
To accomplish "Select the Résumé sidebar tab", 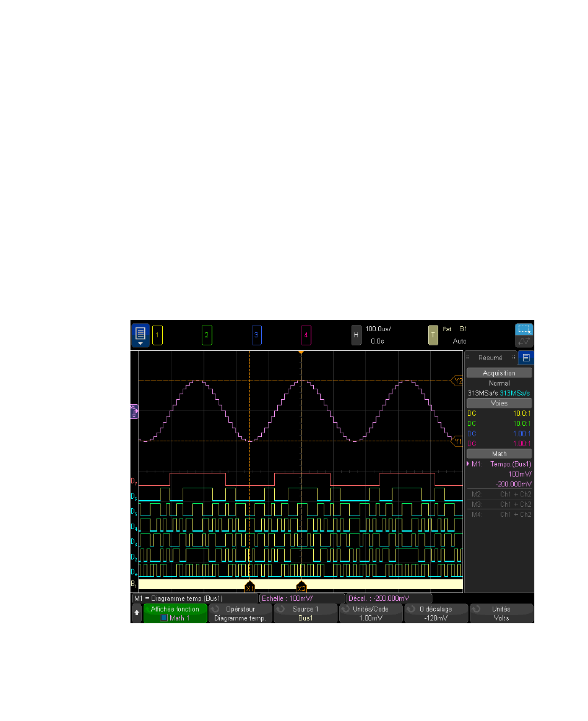I will point(491,358).
